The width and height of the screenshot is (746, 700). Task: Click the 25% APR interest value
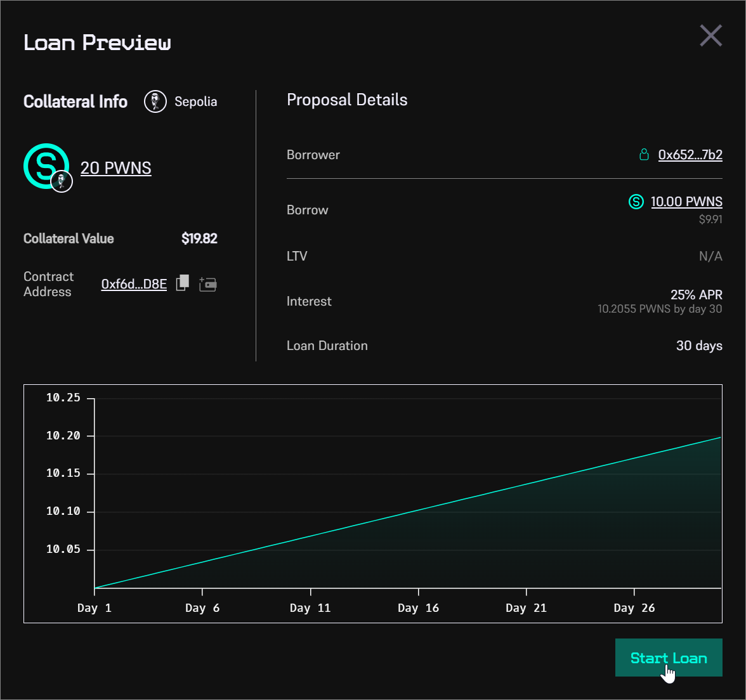point(696,295)
